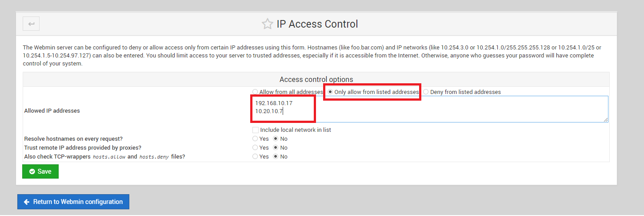Select Allow from all addresses option

pyautogui.click(x=255, y=92)
